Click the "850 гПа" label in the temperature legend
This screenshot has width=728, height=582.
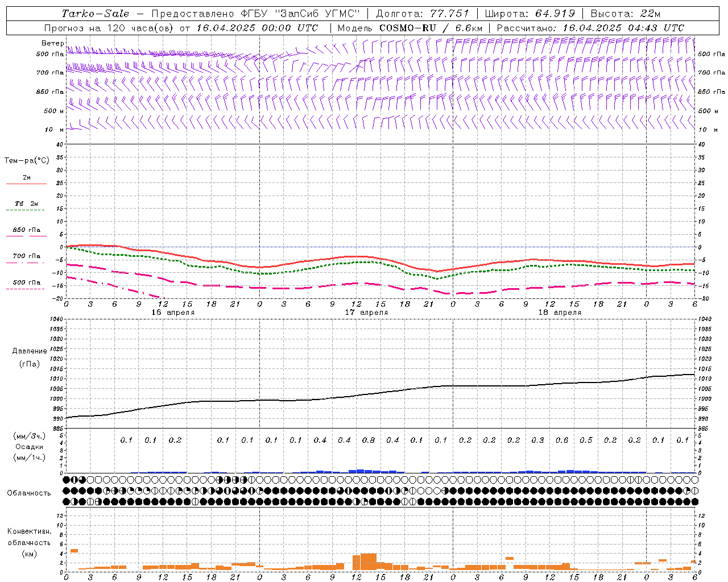point(27,230)
